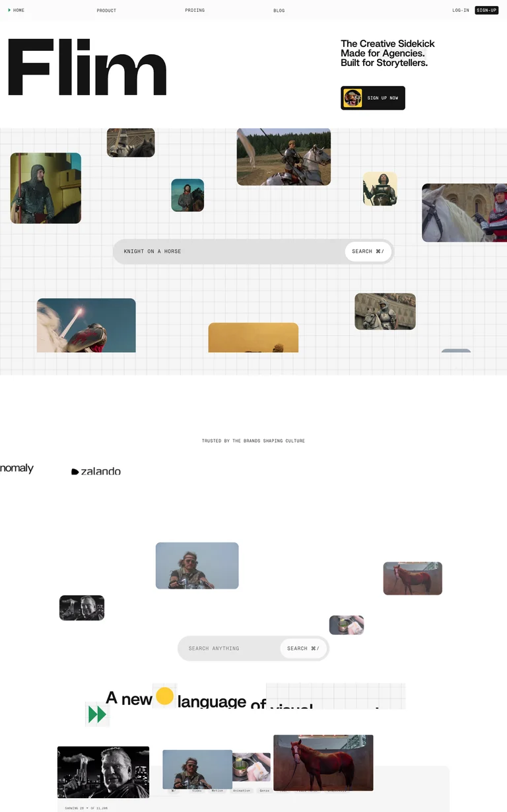Open the Showing 25 count dropdown
This screenshot has width=507, height=812.
(86, 808)
